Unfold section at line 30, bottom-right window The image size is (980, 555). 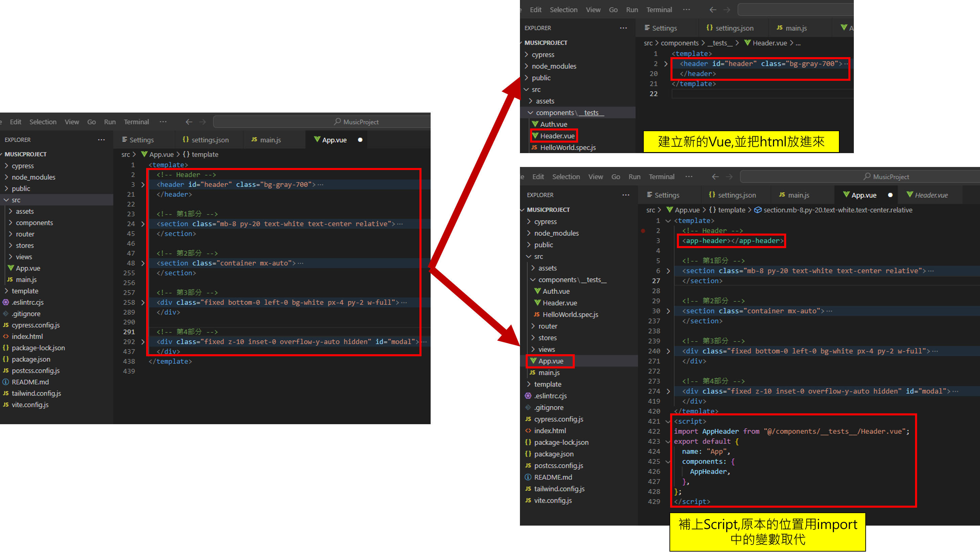point(668,311)
